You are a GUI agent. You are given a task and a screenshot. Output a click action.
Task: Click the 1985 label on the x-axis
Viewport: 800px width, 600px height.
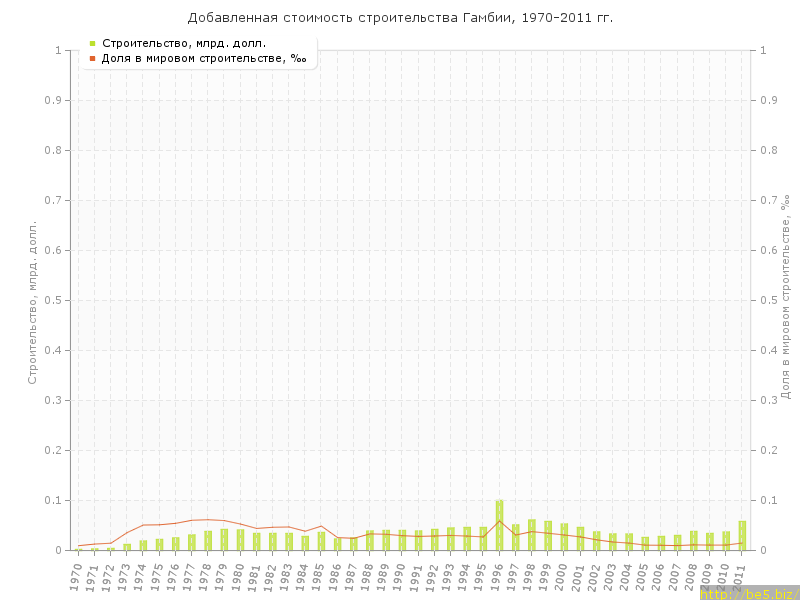point(319,577)
